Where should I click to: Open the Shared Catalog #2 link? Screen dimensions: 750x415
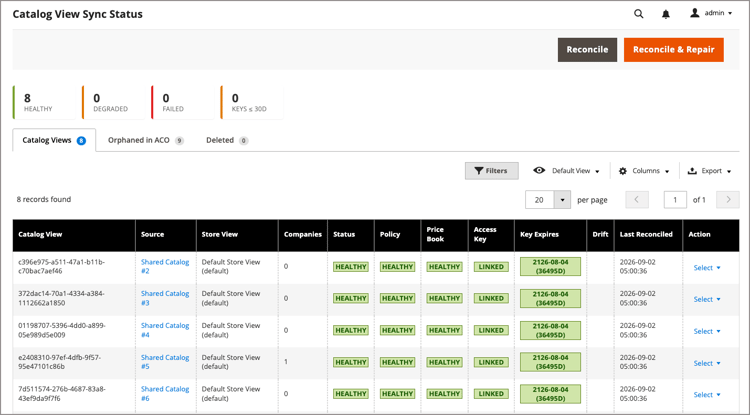165,267
